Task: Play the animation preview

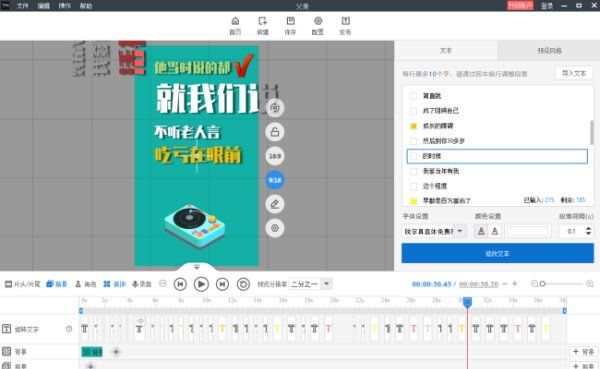Action: tap(201, 284)
